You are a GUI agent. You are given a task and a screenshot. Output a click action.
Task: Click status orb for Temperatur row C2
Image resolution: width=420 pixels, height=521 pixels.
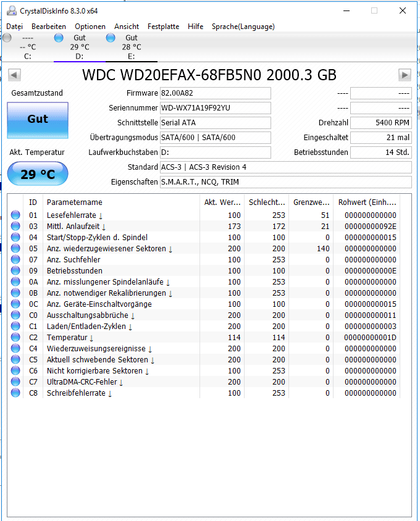point(15,337)
